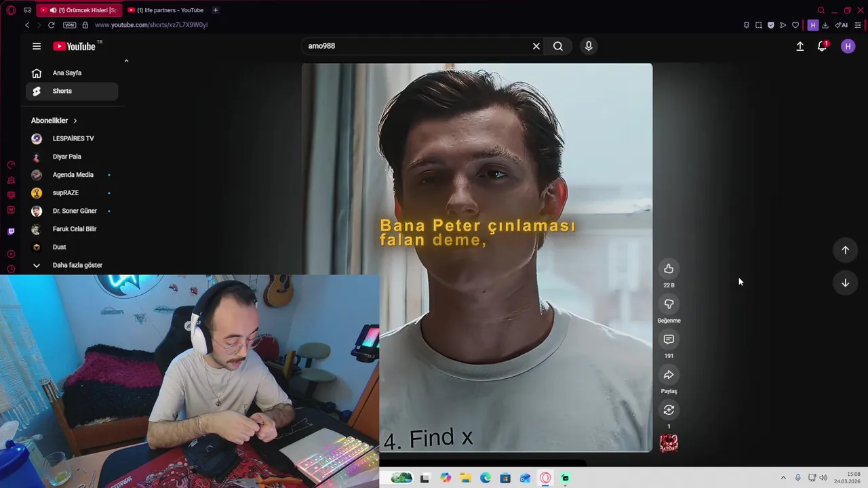Go back to the previous page
868x488 pixels.
pyautogui.click(x=27, y=25)
